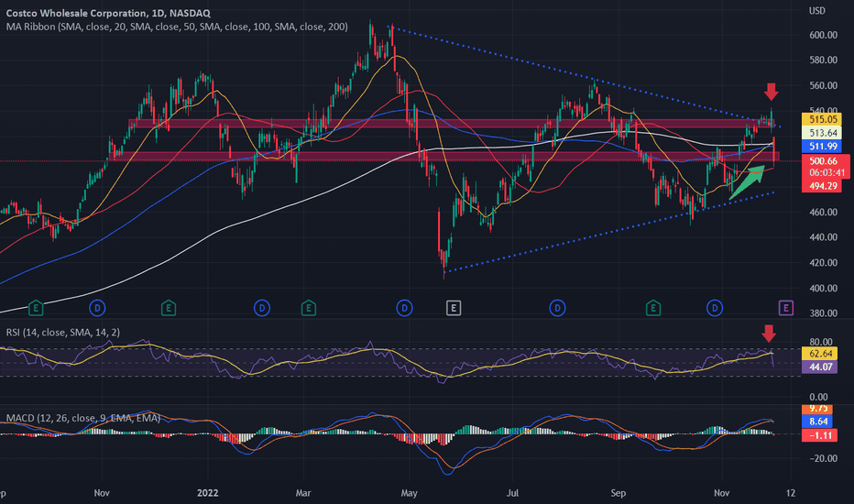The image size is (854, 504).
Task: Click the white 513.64 price label
Action: point(822,133)
